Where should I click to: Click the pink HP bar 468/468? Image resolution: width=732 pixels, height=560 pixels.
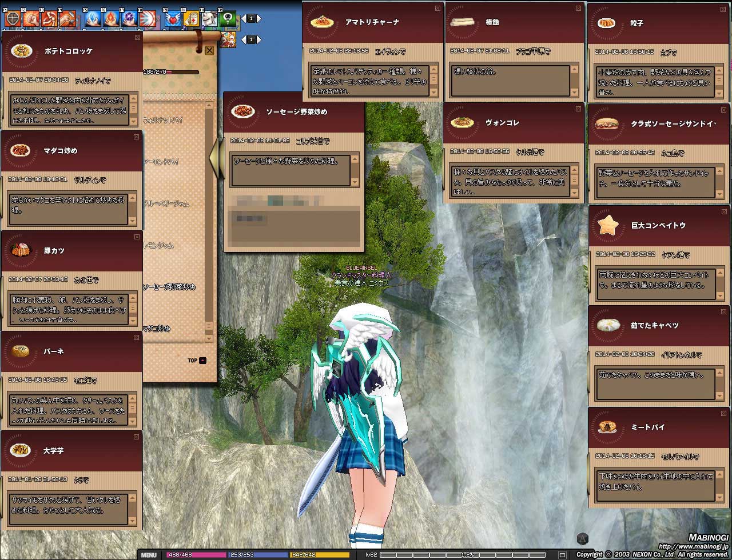pos(196,555)
